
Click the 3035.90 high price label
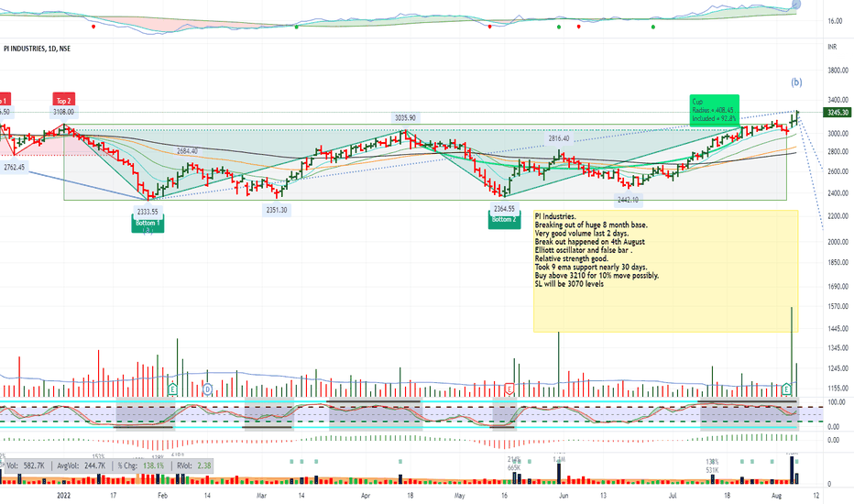pyautogui.click(x=405, y=117)
